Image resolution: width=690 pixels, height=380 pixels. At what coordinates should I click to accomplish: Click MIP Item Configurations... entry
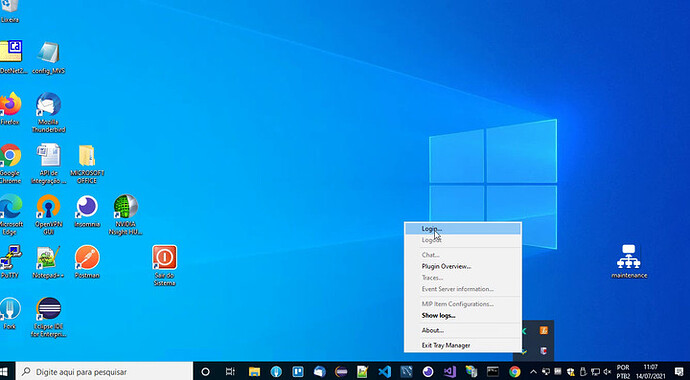click(462, 304)
